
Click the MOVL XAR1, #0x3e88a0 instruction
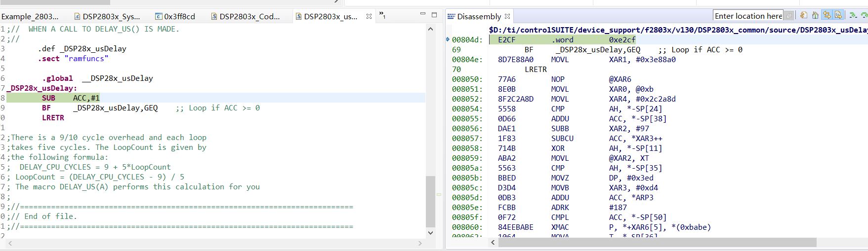click(x=613, y=60)
